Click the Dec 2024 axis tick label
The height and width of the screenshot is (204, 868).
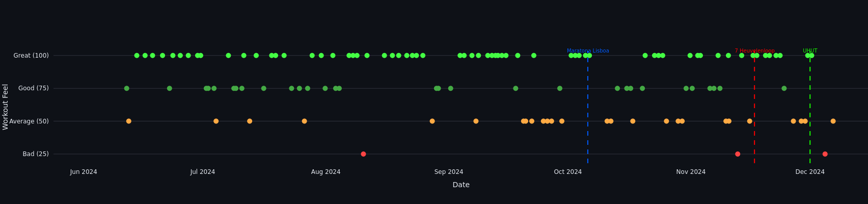pos(809,172)
